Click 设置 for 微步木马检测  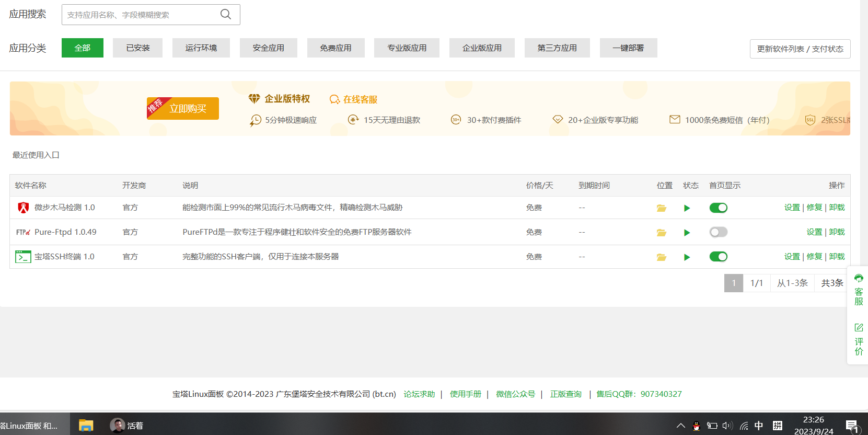pyautogui.click(x=792, y=208)
